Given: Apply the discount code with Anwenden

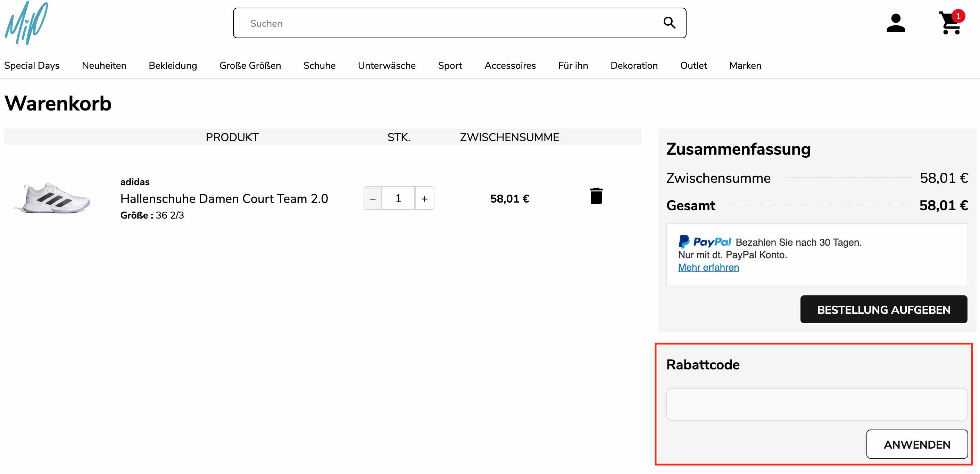Looking at the screenshot, I should coord(917,444).
